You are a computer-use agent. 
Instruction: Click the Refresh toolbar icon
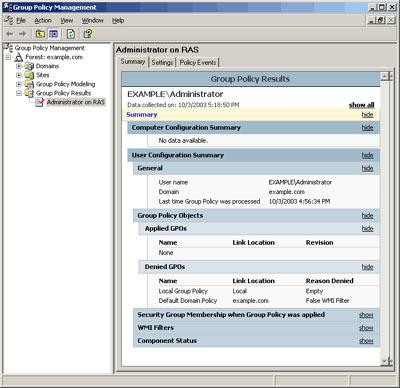(x=71, y=34)
